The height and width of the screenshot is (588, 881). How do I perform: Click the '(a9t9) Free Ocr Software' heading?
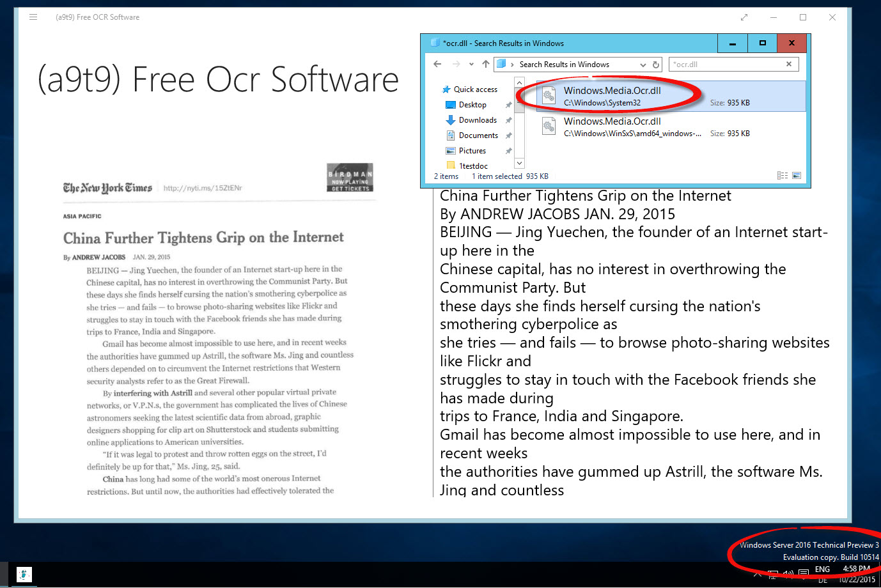[218, 80]
